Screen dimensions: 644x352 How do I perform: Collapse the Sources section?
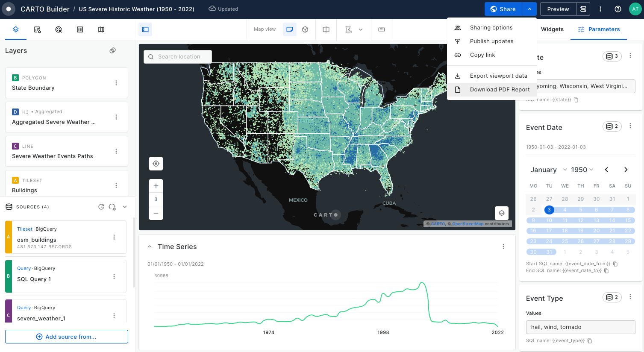pyautogui.click(x=125, y=207)
